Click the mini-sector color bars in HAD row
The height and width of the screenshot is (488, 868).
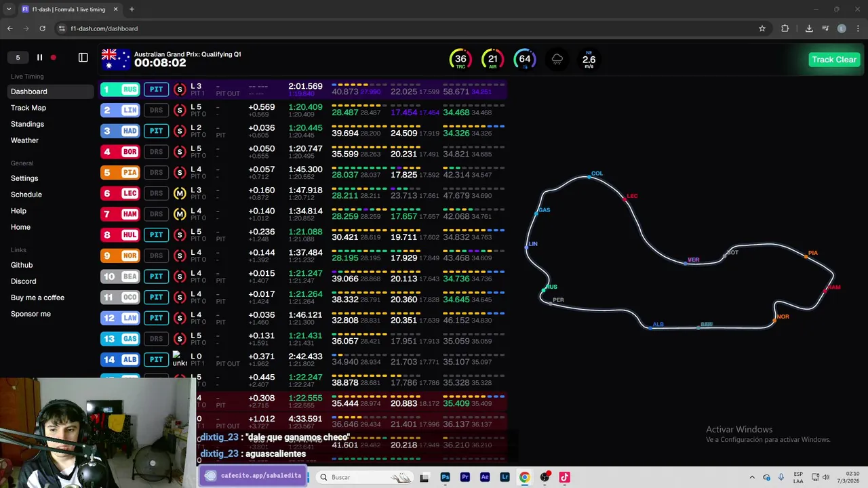pyautogui.click(x=418, y=126)
